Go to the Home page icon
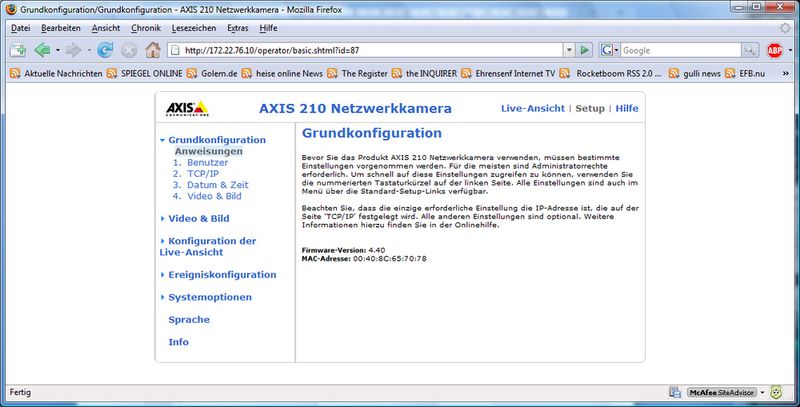This screenshot has height=407, width=800. pos(153,50)
